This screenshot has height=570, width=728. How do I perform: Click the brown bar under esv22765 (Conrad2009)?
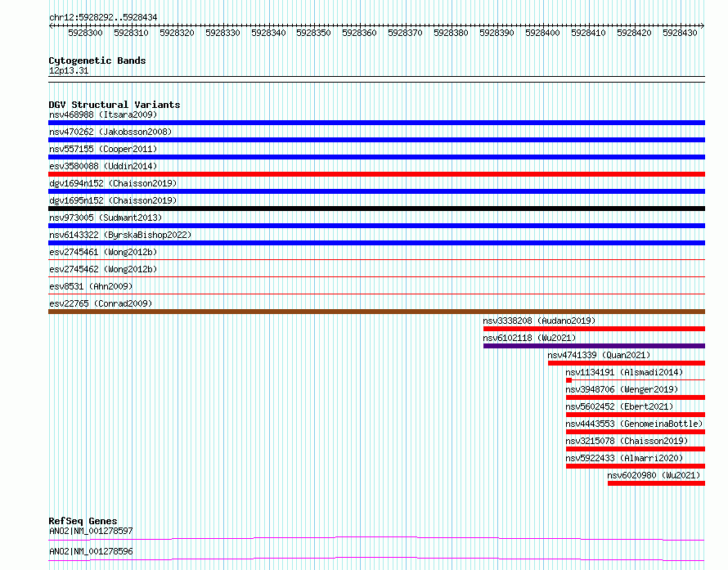tap(376, 312)
